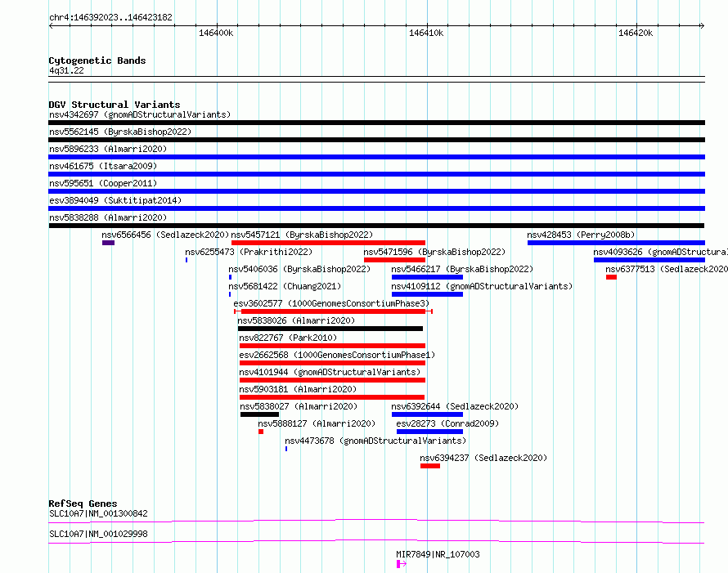Image resolution: width=728 pixels, height=573 pixels.
Task: Select the esv3602577 1000GenomesConsortiumPhase3 label
Action: 331,303
